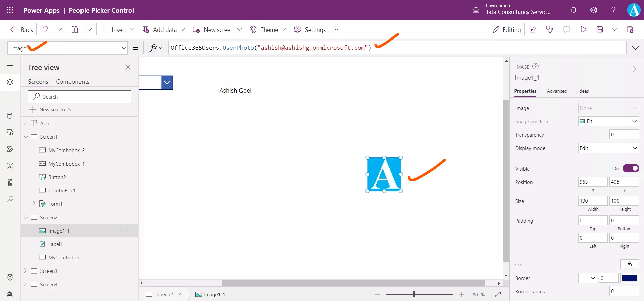Expand the Screen4 tree node
644x301 pixels.
(25, 284)
